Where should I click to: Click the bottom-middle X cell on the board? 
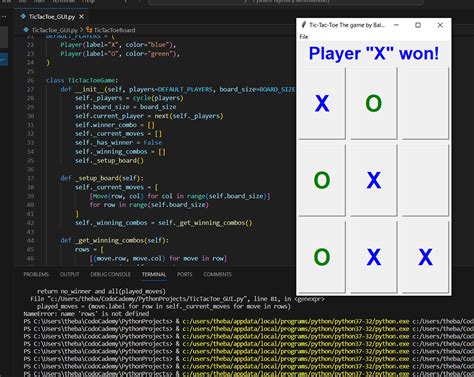tap(374, 257)
